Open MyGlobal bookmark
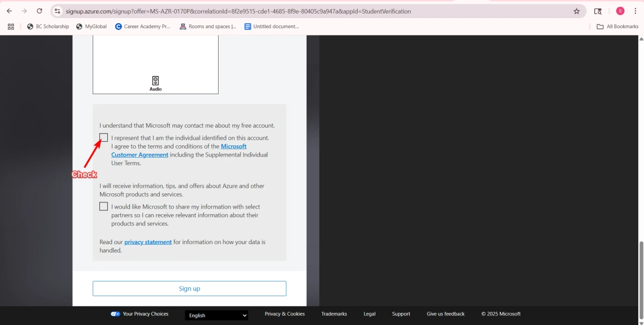This screenshot has height=325, width=644. click(91, 27)
